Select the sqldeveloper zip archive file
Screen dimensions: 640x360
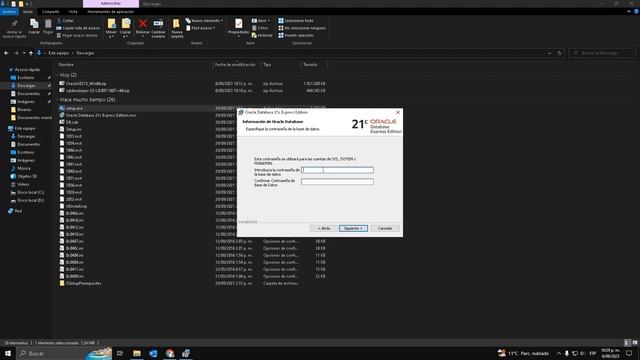tap(95, 91)
